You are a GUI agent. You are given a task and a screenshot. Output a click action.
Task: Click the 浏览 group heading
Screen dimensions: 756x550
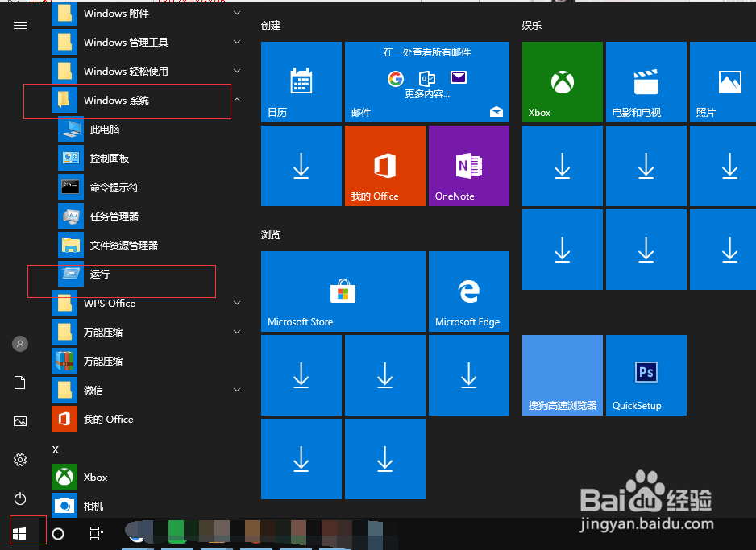271,235
